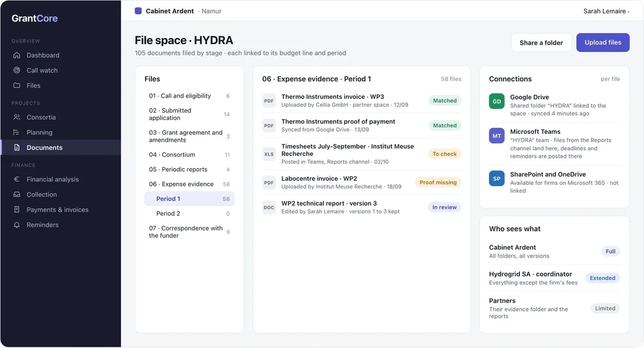Open Thermo Instruments proof of payment
This screenshot has width=644, height=348.
[x=361, y=126]
